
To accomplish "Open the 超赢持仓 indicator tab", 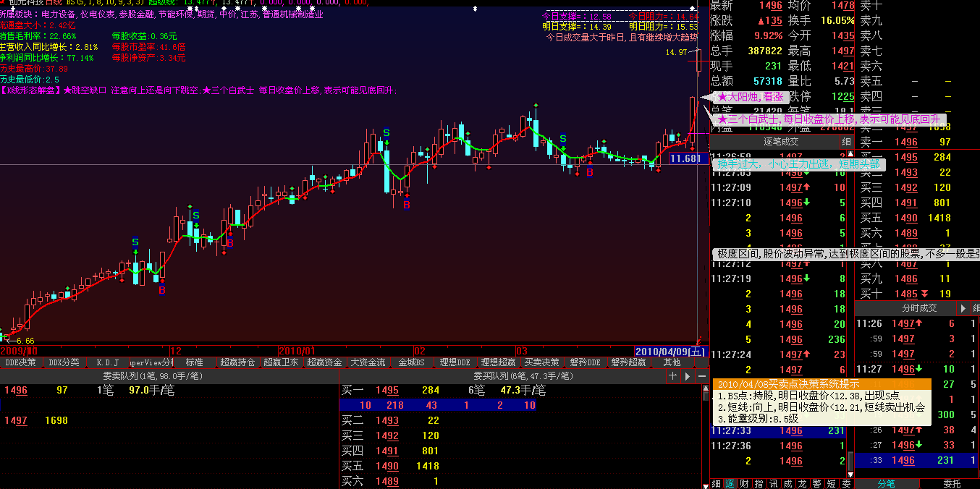I will [x=237, y=362].
